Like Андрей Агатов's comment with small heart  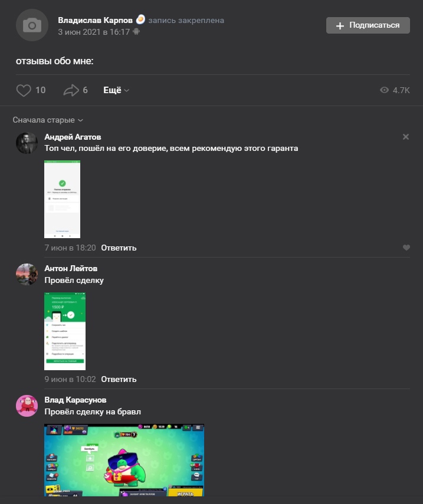click(x=406, y=248)
